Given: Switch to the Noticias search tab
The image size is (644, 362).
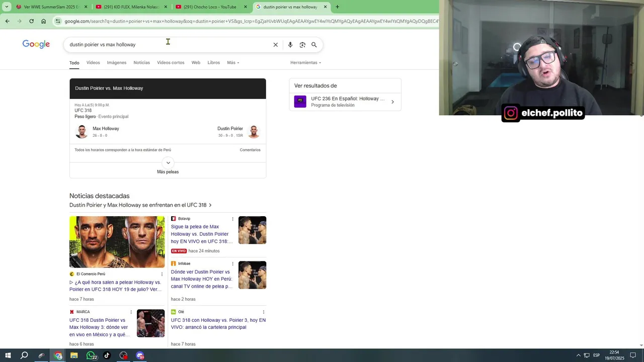Looking at the screenshot, I should 141,63.
